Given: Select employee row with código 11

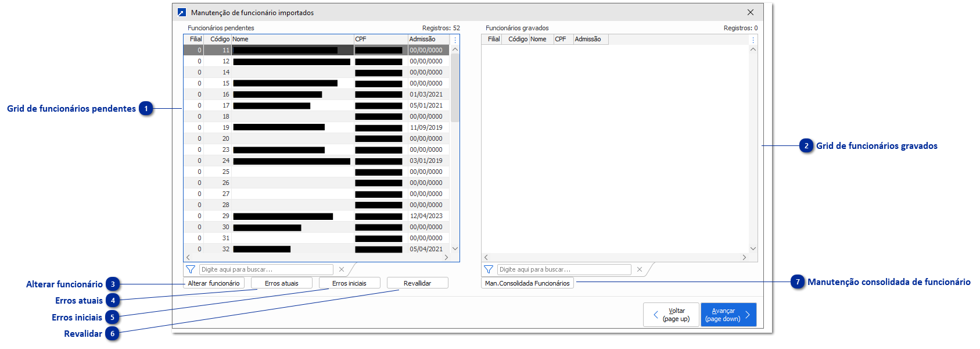Looking at the screenshot, I should click(x=317, y=50).
